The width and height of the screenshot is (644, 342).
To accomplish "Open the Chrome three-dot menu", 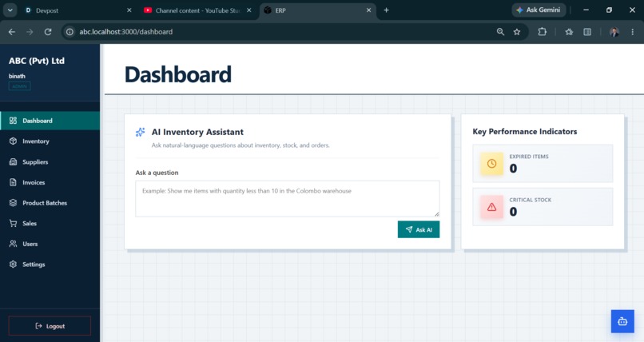I will tap(633, 32).
